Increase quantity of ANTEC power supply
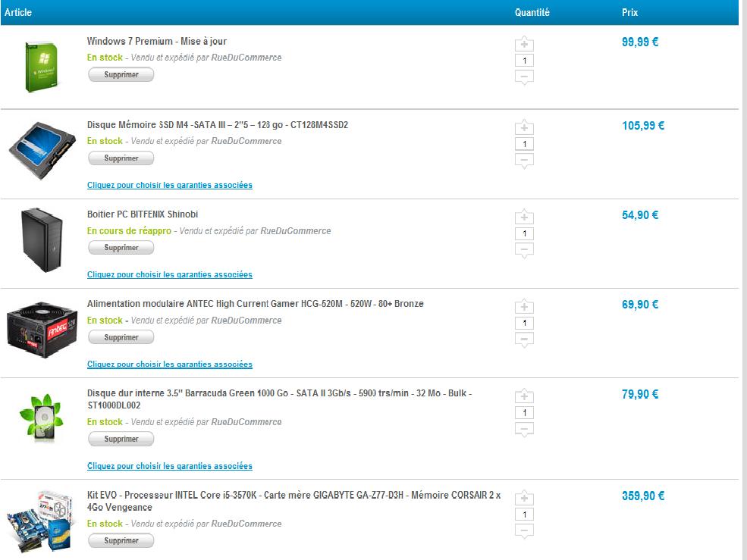Screen dimensions: 747x560 (x=524, y=307)
